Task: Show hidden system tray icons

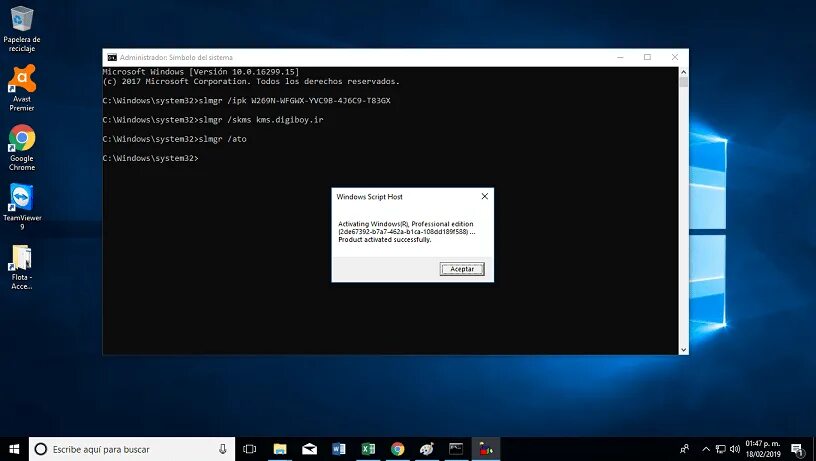Action: point(706,449)
